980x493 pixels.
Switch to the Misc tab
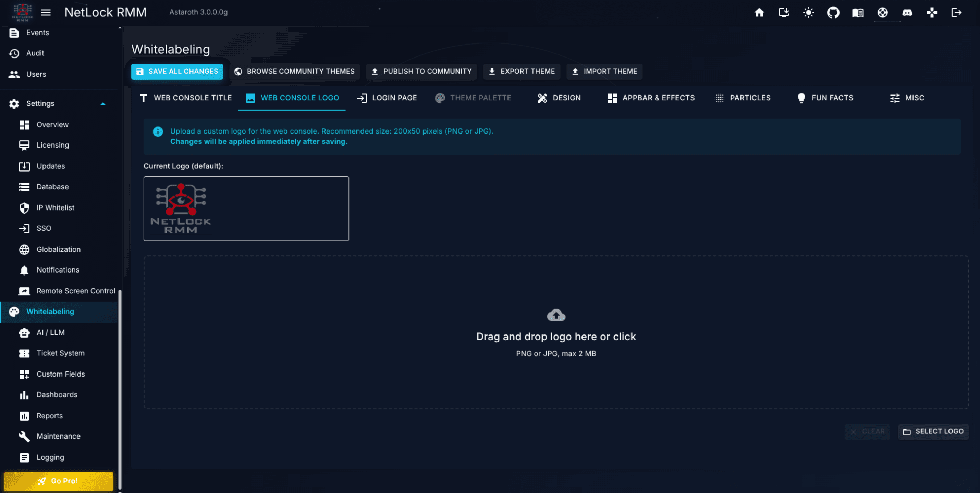[907, 98]
